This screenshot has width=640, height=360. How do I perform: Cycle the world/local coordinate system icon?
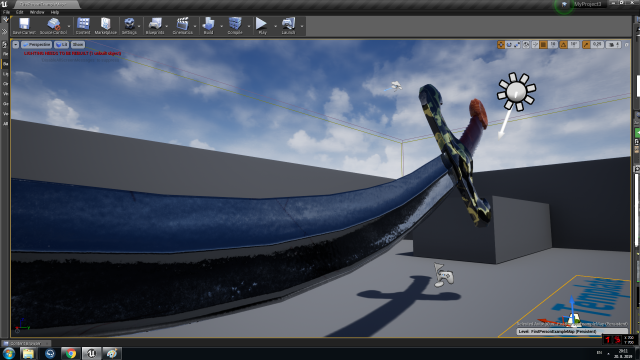[x=526, y=44]
